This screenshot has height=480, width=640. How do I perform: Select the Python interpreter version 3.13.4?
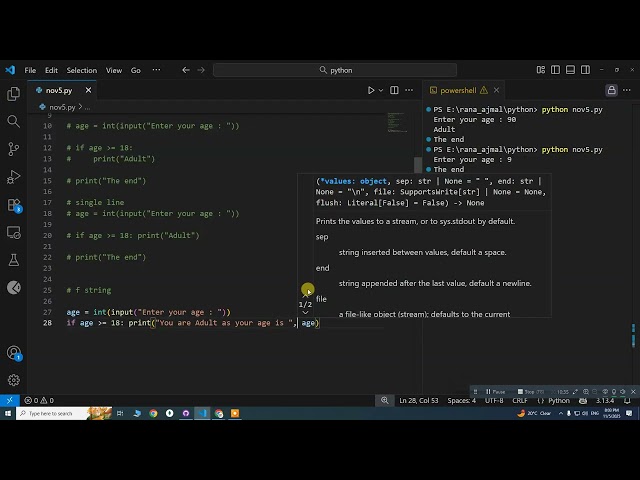point(605,400)
